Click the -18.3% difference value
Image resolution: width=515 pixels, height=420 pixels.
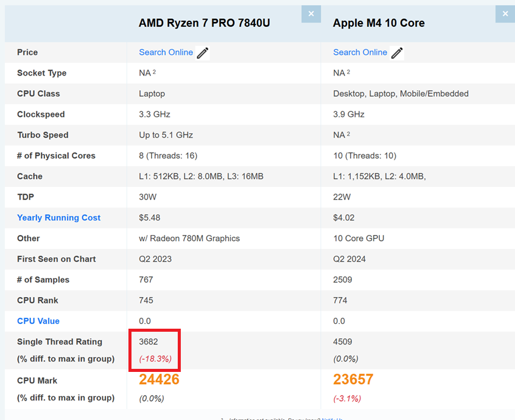tap(155, 359)
